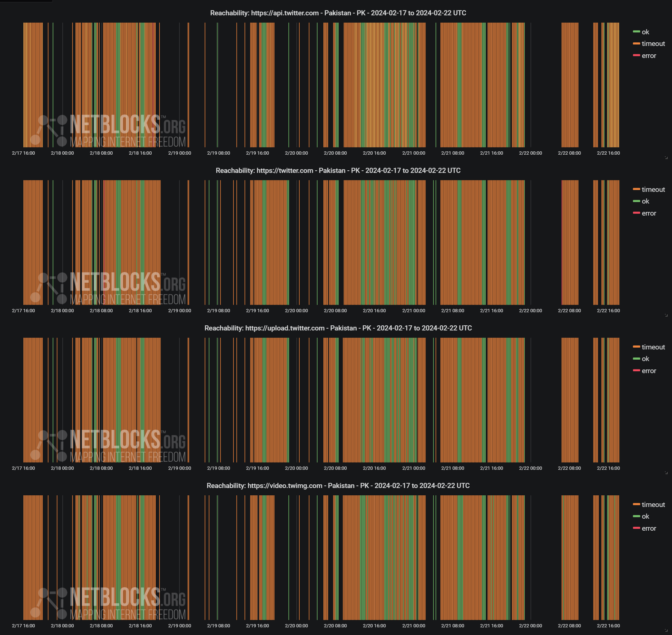This screenshot has height=635, width=672.
Task: Toggle 'timeout' series in upload.twitter.com legend
Action: tap(653, 347)
